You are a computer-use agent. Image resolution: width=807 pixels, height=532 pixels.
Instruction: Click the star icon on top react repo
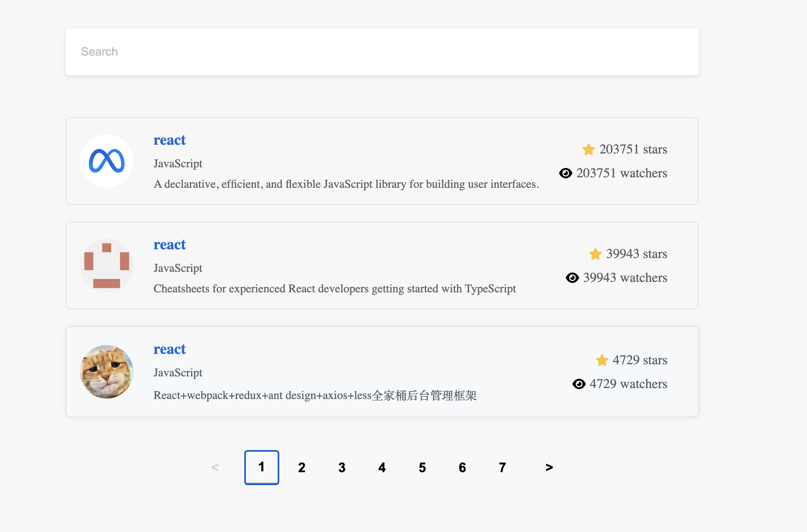pyautogui.click(x=588, y=149)
